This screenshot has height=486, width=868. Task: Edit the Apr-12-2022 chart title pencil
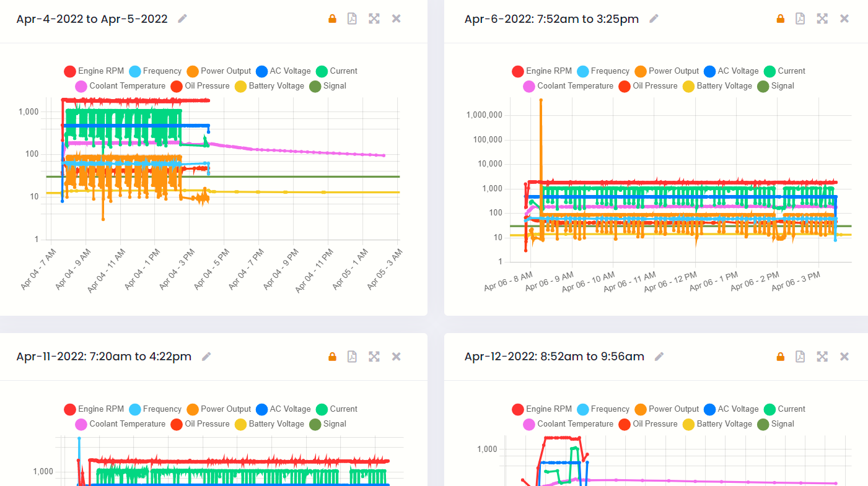point(659,357)
